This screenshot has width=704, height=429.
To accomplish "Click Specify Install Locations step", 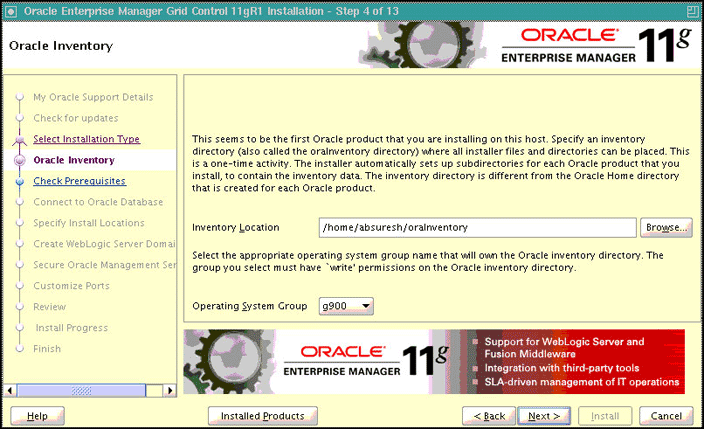I will [89, 223].
